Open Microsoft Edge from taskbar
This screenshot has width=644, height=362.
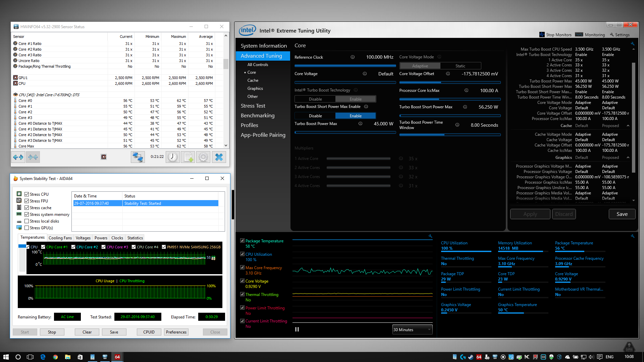[x=43, y=357]
